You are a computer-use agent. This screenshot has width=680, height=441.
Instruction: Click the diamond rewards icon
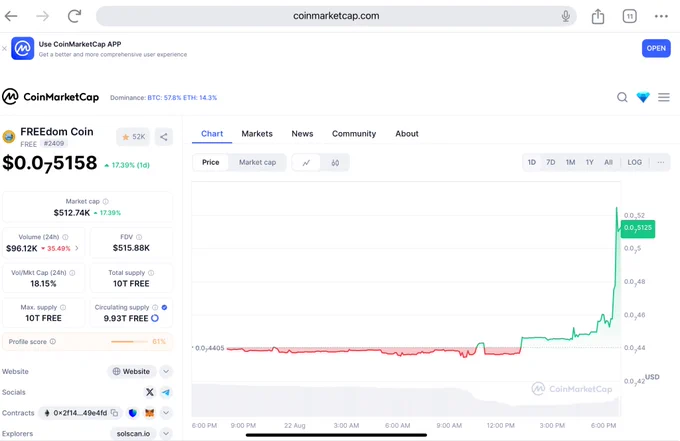pyautogui.click(x=643, y=97)
